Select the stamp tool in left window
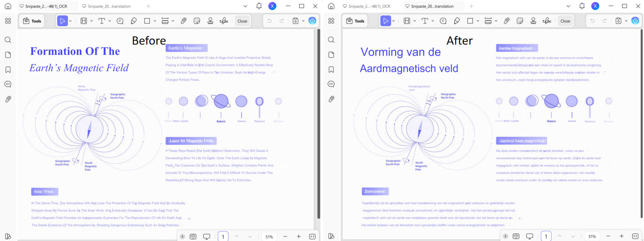Screen dimensions: 644x241 coord(211,21)
